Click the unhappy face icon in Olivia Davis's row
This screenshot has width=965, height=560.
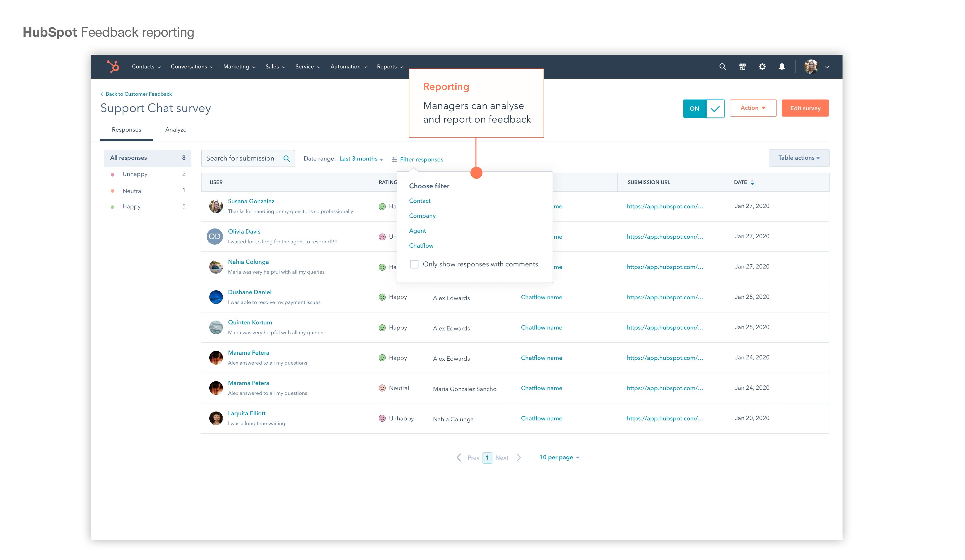point(382,237)
